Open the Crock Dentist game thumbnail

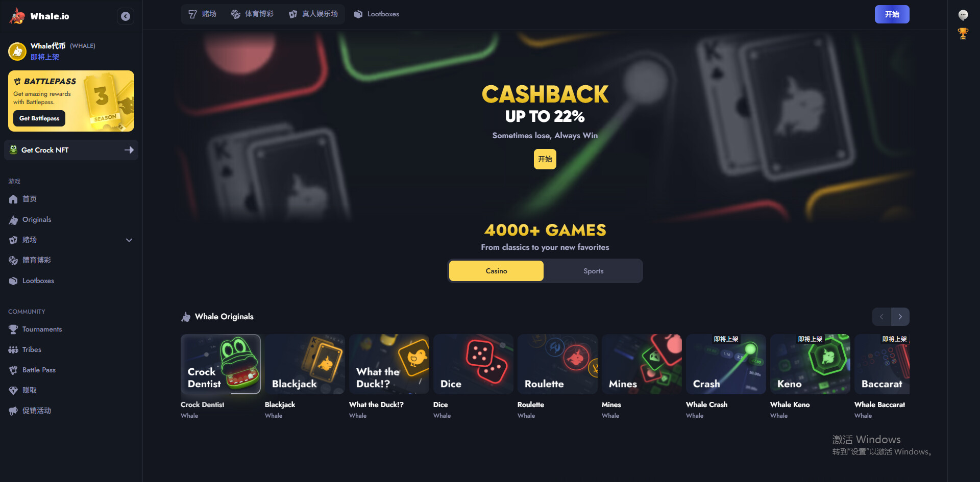coord(220,364)
